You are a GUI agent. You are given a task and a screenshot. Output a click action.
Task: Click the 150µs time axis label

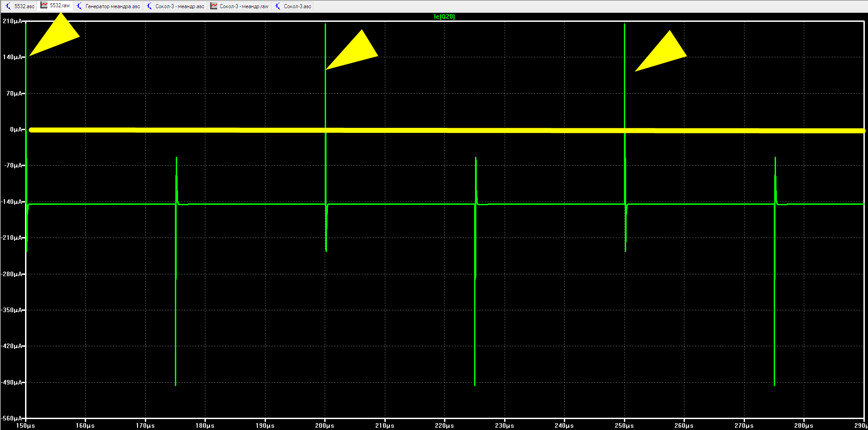point(26,426)
